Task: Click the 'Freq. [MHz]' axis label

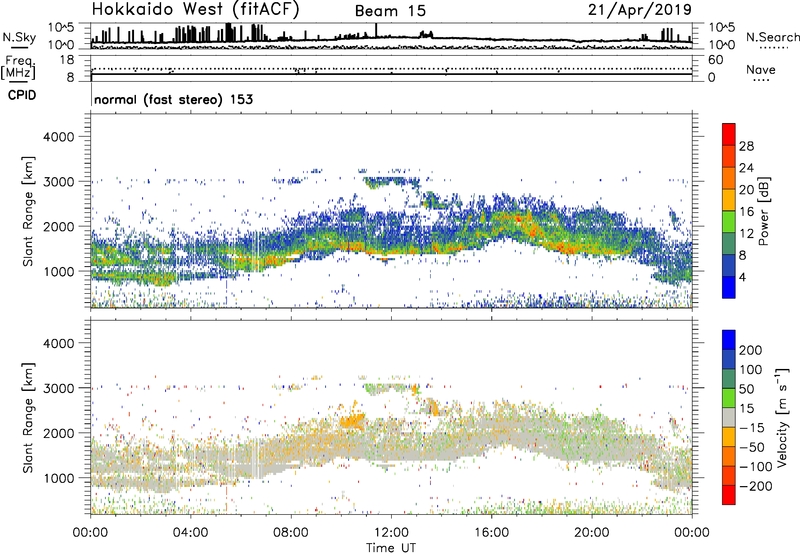Action: [18, 67]
